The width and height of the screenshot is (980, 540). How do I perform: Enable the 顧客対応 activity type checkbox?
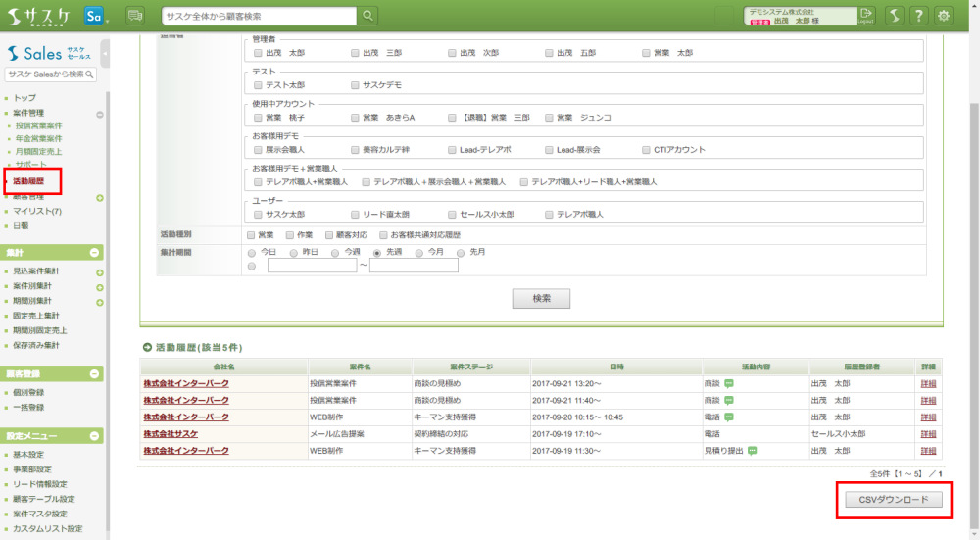pos(328,235)
